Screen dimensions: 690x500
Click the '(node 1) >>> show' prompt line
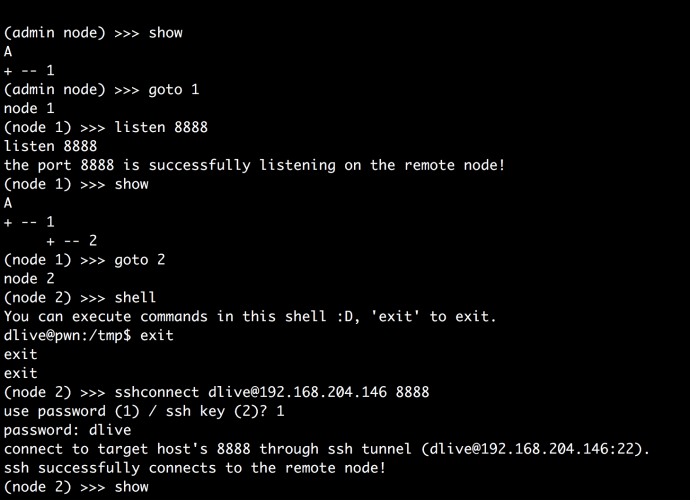76,184
